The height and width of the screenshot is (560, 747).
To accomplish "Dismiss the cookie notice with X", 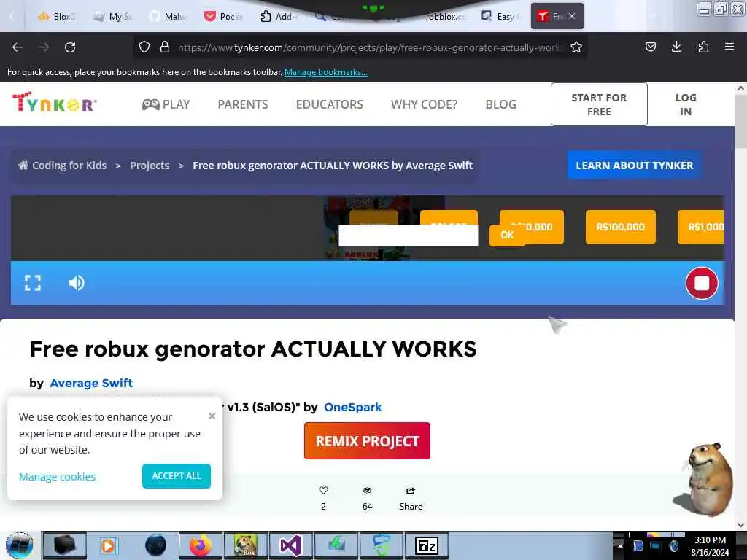I will pyautogui.click(x=212, y=416).
